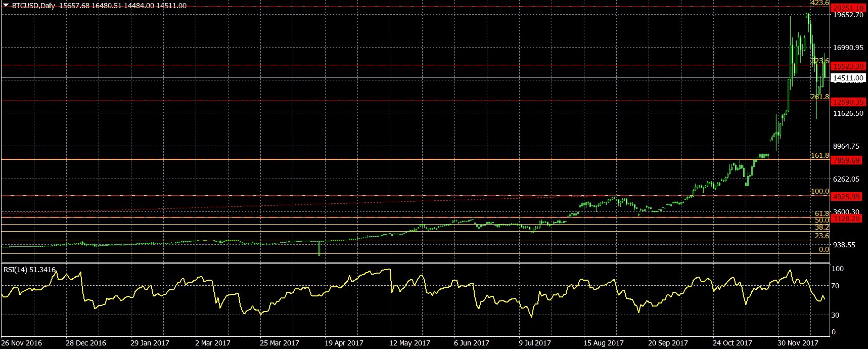Click the 16990.95 price axis value
The height and width of the screenshot is (349, 868).
point(848,48)
